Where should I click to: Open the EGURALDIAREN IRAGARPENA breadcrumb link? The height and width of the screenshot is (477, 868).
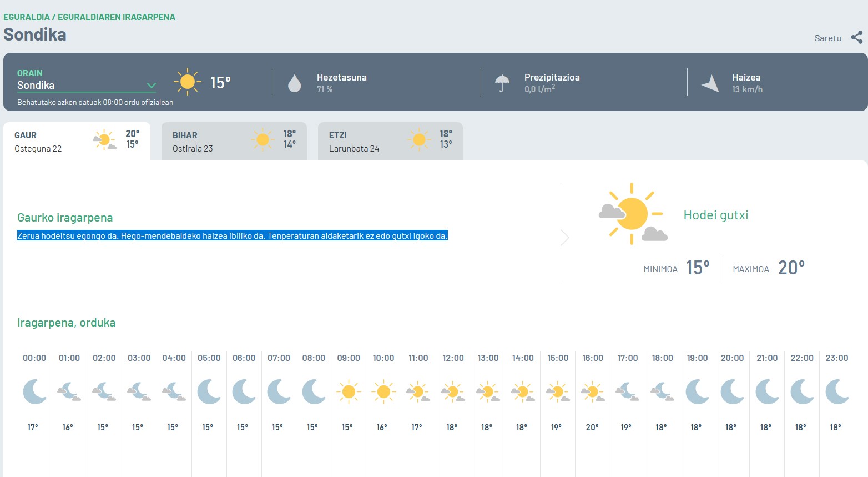pyautogui.click(x=117, y=17)
